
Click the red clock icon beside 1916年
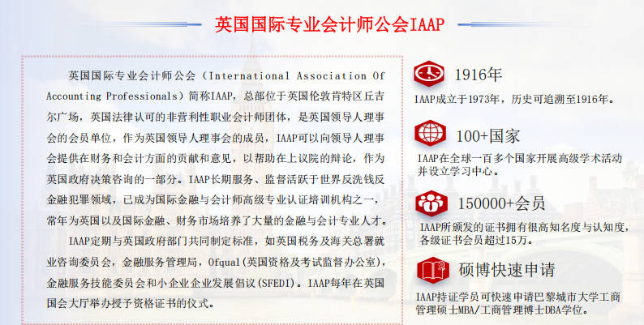[x=429, y=74]
